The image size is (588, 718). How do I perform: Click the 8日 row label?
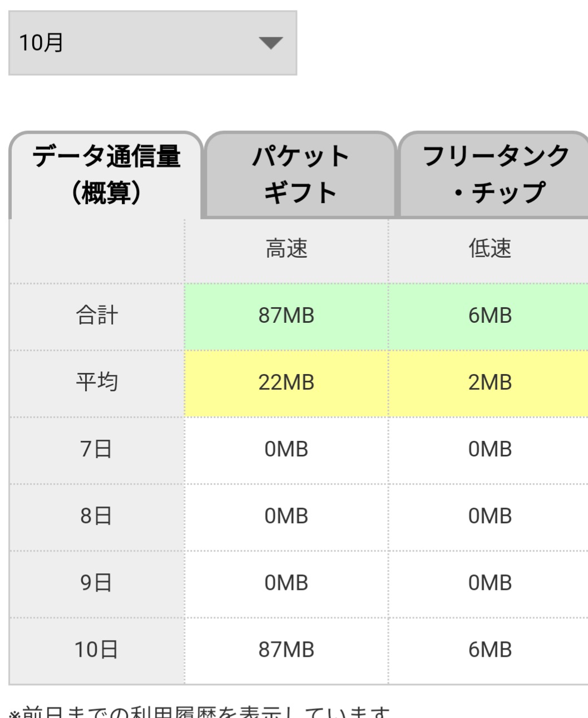coord(97,516)
